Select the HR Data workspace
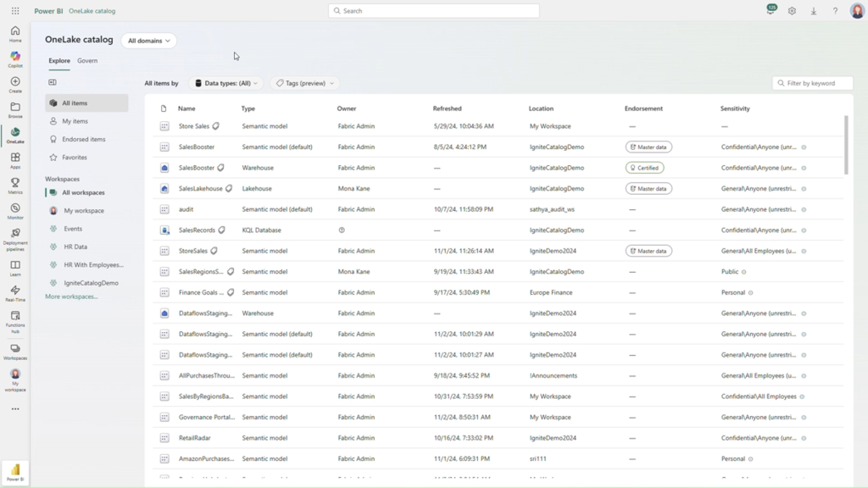 (x=87, y=247)
